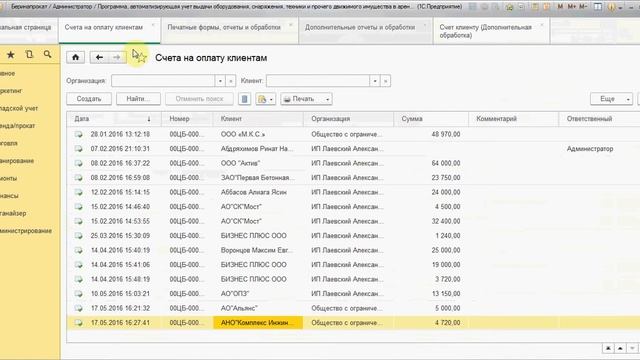Jump to list top with bottom-right arrow

[x=608, y=348]
